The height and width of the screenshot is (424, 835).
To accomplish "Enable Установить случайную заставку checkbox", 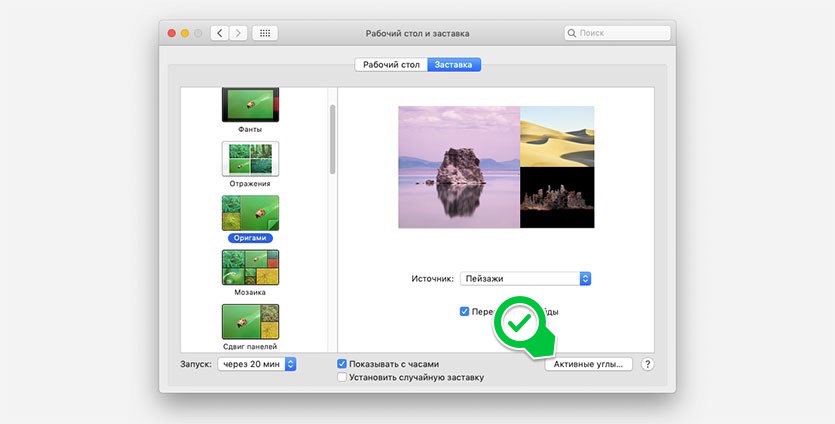I will click(343, 378).
